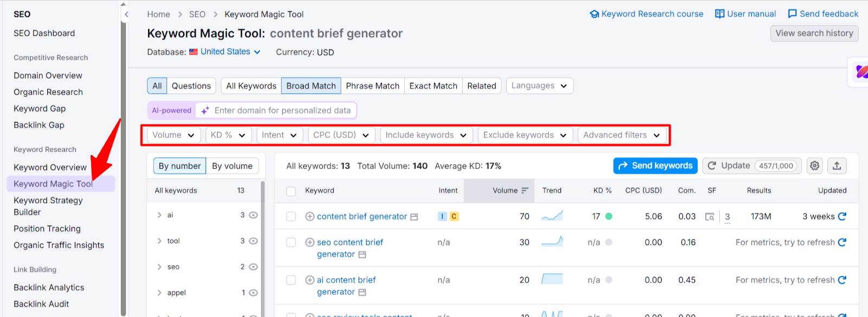Open SERP view icon beside seo content brief generator
Viewport: 868px width, 317px height.
point(362,255)
